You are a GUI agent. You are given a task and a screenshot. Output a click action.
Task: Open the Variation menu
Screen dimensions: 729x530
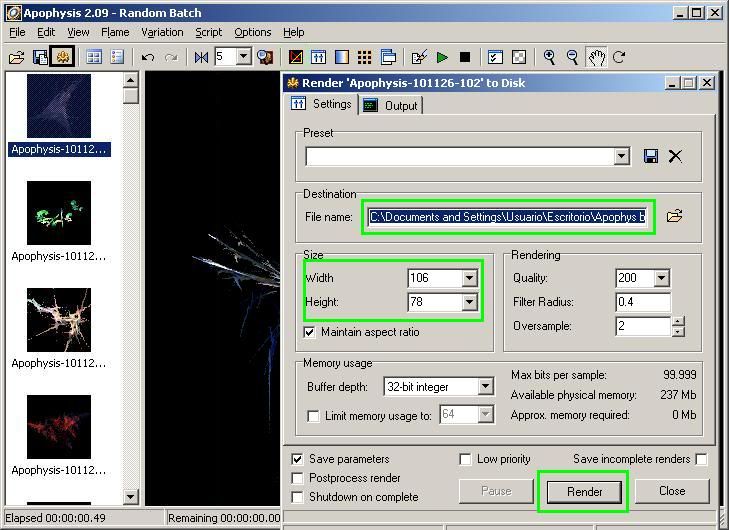(x=162, y=32)
